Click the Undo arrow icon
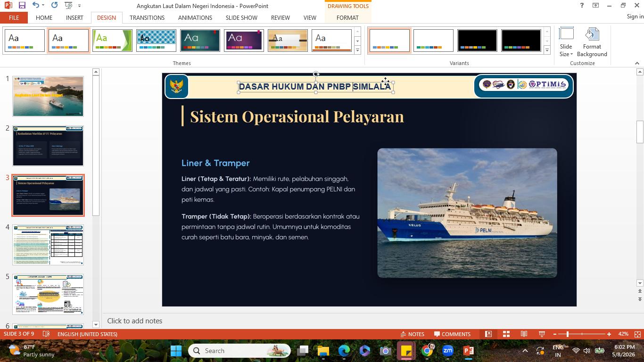This screenshot has height=362, width=644. (x=36, y=5)
